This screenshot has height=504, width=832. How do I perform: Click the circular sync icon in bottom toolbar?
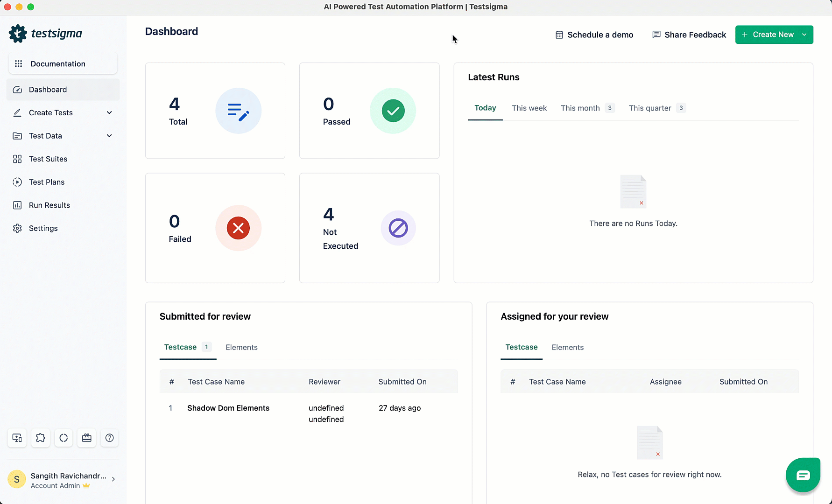pos(63,438)
